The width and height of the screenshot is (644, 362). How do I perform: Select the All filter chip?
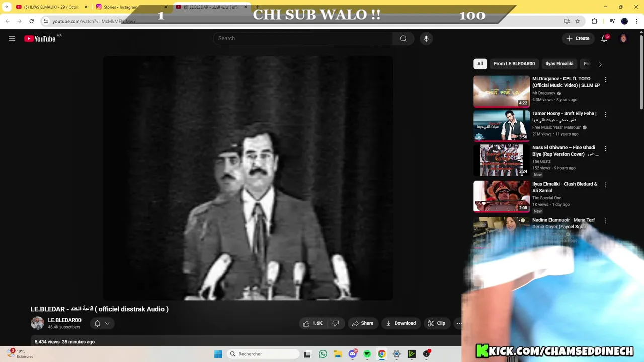pos(480,64)
